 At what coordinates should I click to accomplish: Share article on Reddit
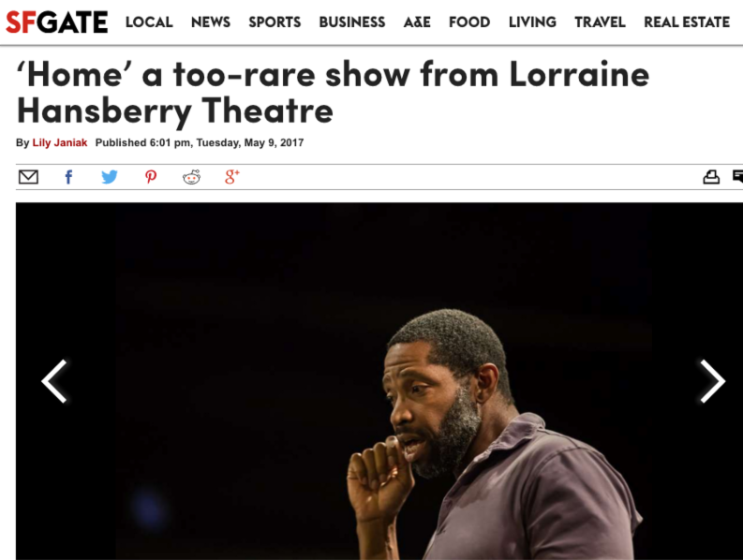(191, 177)
